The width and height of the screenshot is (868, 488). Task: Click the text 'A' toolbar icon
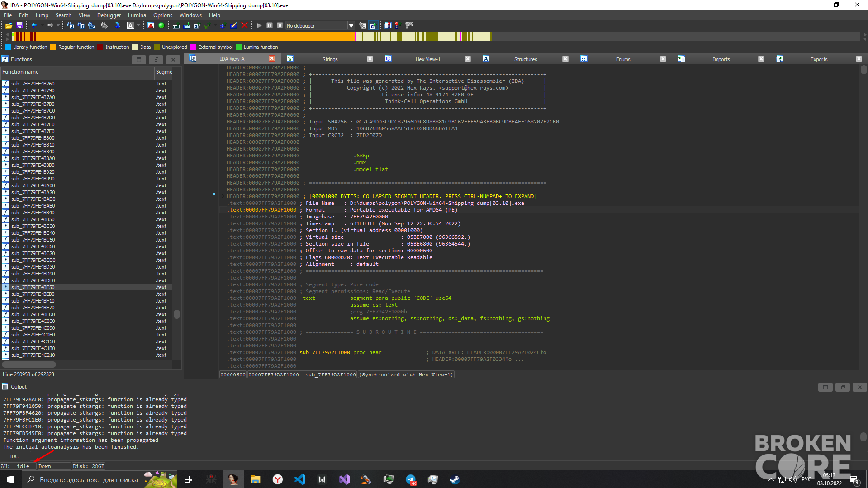click(x=131, y=25)
